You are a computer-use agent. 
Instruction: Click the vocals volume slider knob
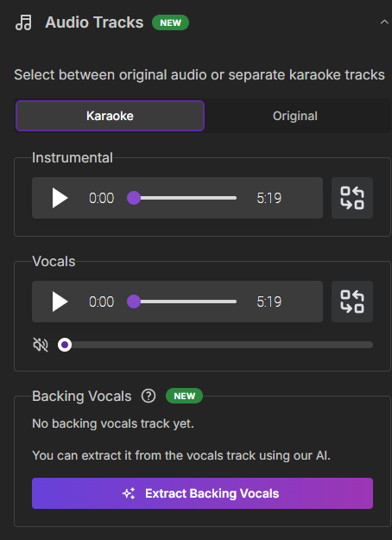click(x=65, y=345)
